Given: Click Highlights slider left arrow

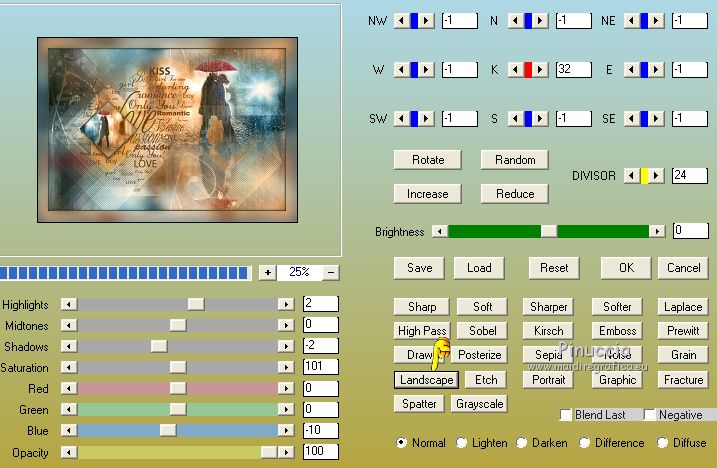Looking at the screenshot, I should click(x=69, y=304).
